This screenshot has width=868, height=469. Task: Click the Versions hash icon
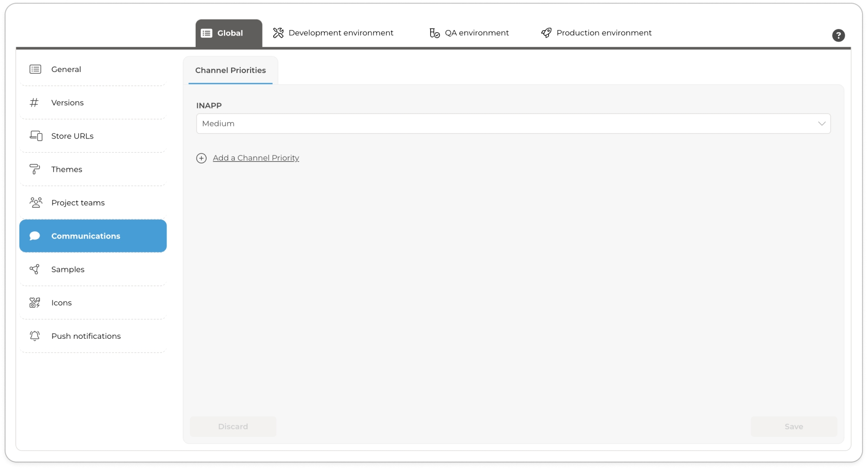(34, 102)
